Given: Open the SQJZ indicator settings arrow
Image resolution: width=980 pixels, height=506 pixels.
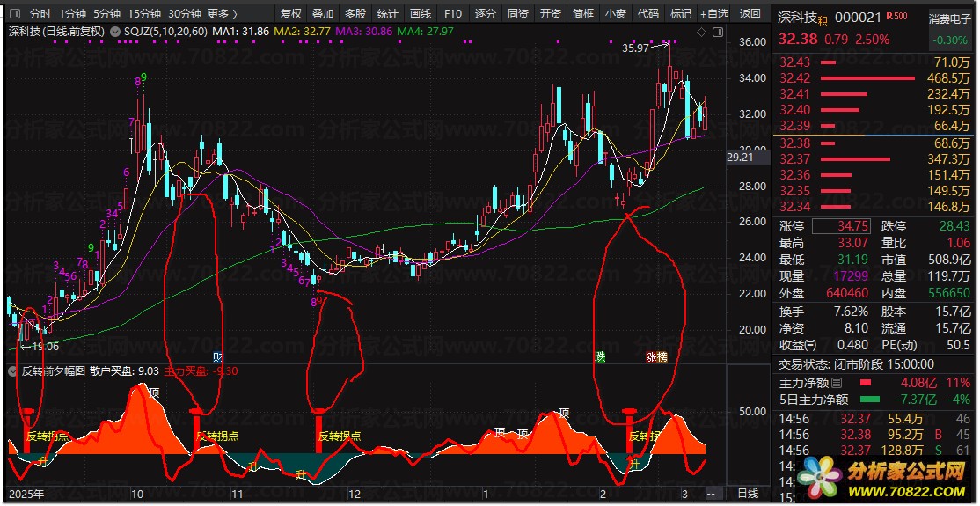Looking at the screenshot, I should tap(113, 32).
